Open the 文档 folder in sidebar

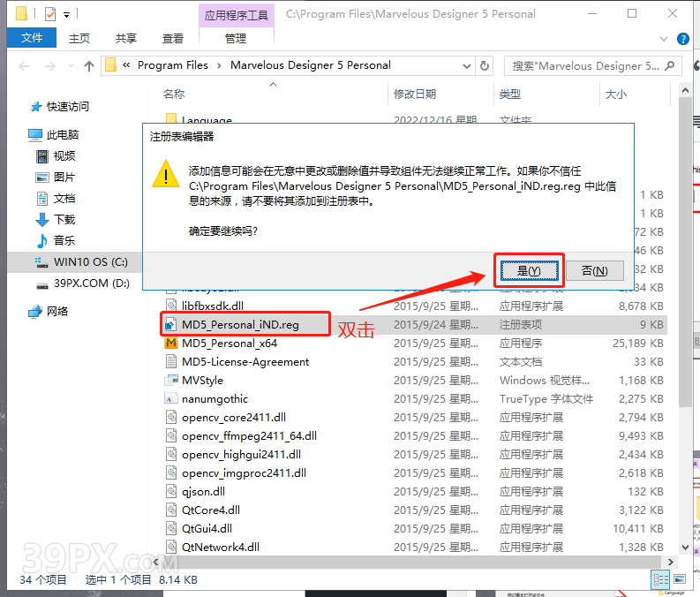(x=64, y=198)
